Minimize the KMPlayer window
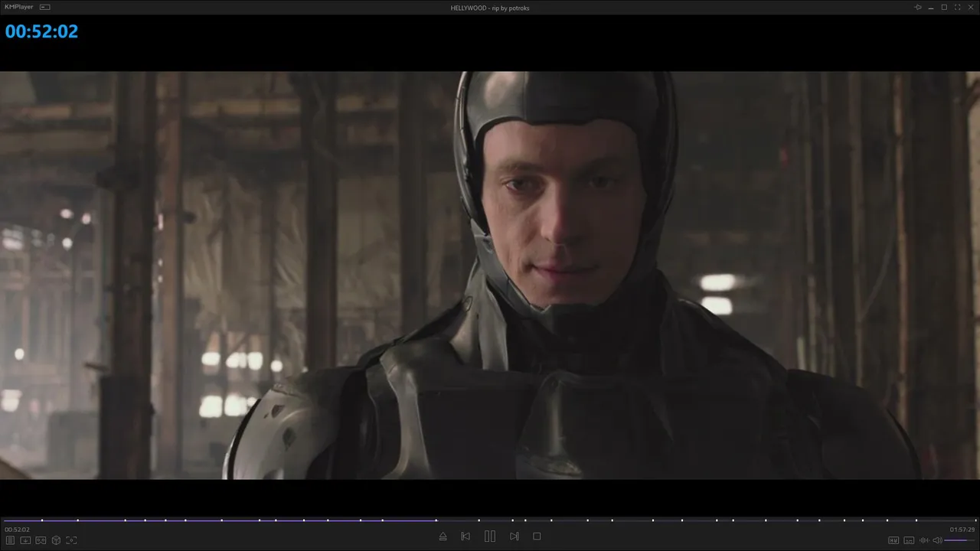 pos(931,8)
